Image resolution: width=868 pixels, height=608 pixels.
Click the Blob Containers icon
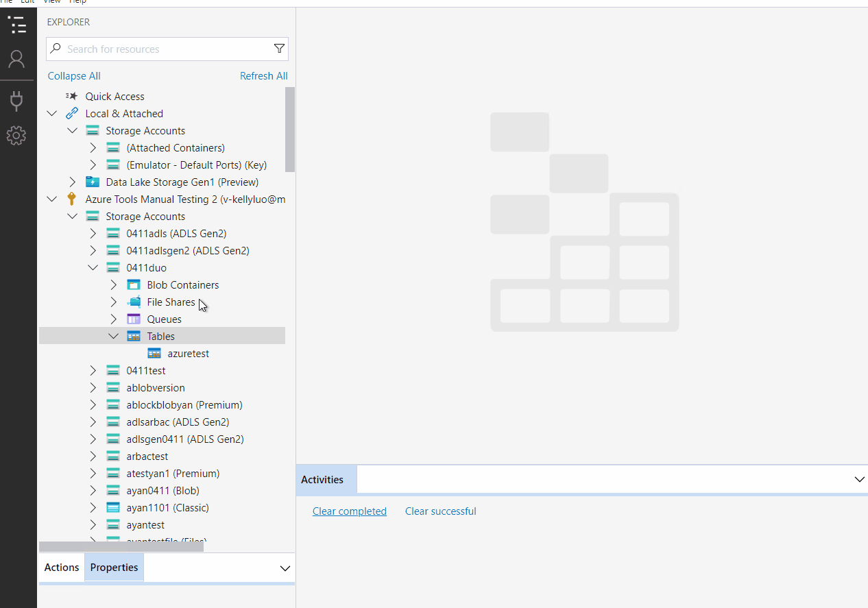tap(134, 285)
